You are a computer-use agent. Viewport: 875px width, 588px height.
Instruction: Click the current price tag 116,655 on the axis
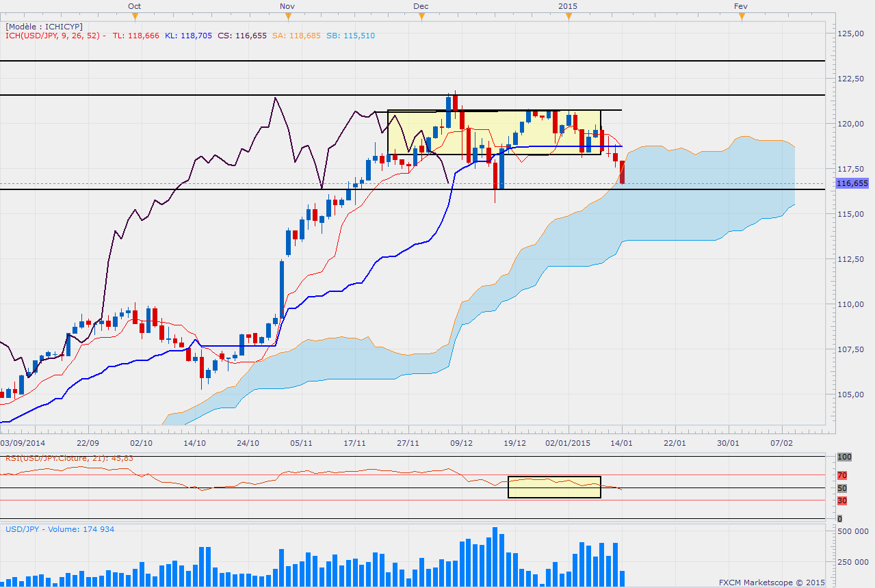[x=852, y=183]
